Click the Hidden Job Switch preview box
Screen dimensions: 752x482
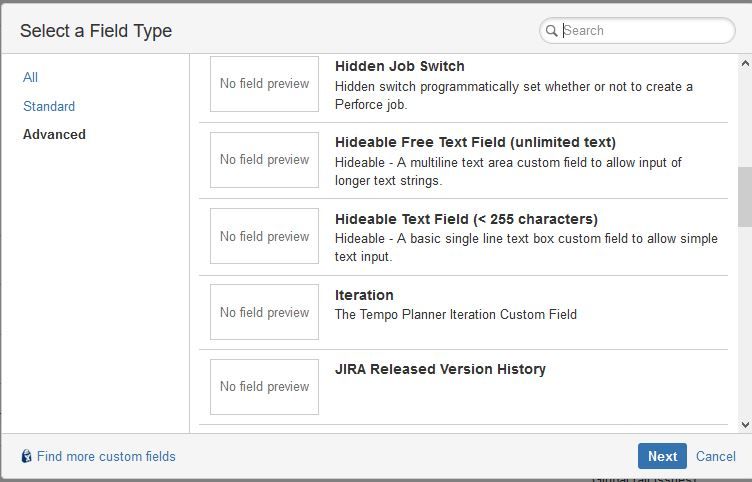click(x=264, y=84)
